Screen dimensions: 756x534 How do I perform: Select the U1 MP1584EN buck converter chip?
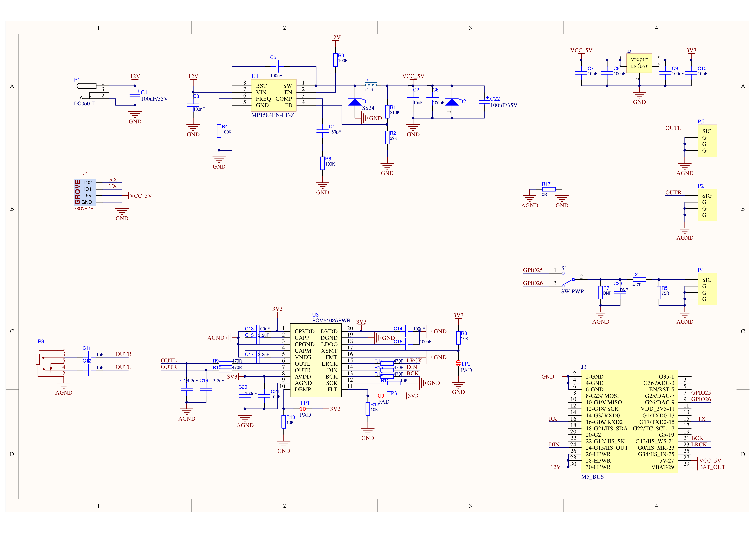click(x=274, y=96)
